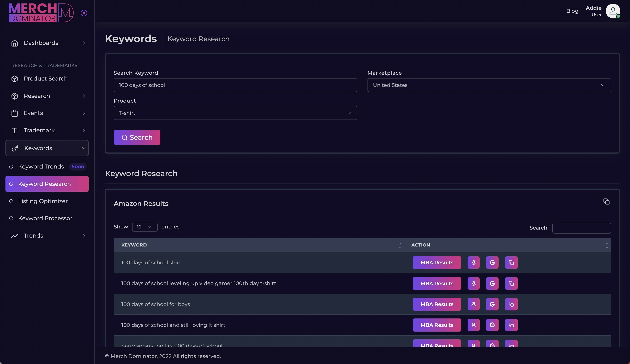The width and height of the screenshot is (630, 364).
Task: Open the Marketplace United States dropdown
Action: point(489,85)
